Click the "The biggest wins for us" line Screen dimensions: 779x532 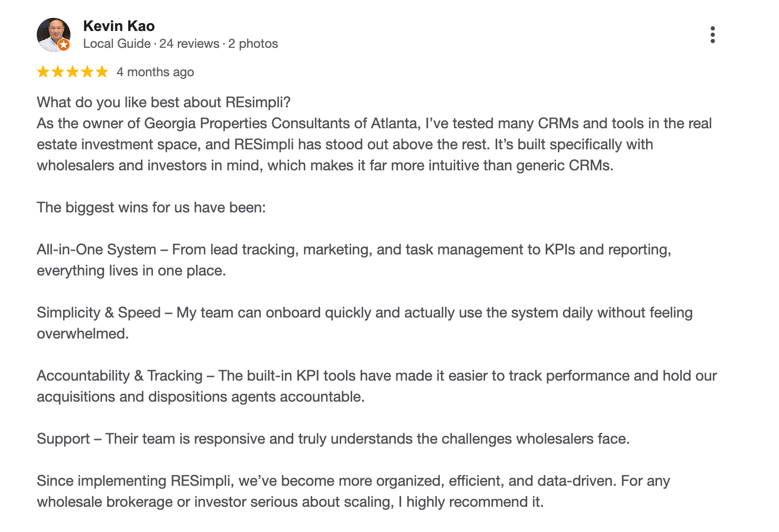tap(151, 208)
